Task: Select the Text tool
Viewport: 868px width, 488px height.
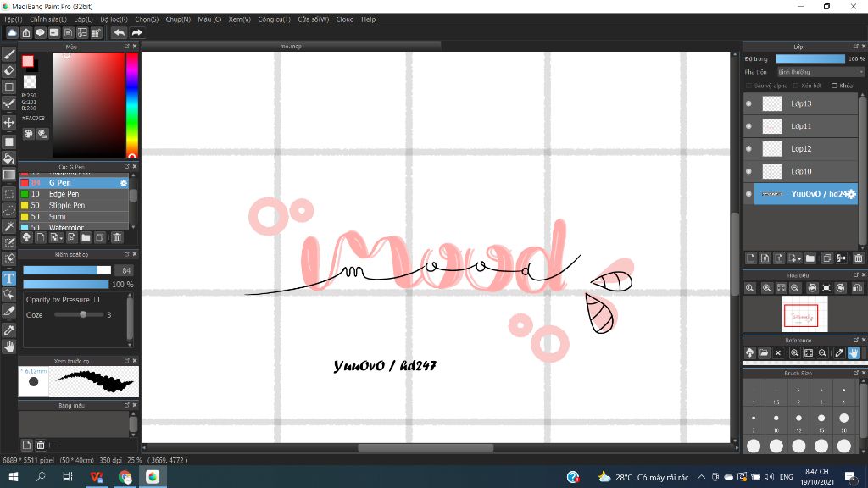Action: pyautogui.click(x=8, y=278)
